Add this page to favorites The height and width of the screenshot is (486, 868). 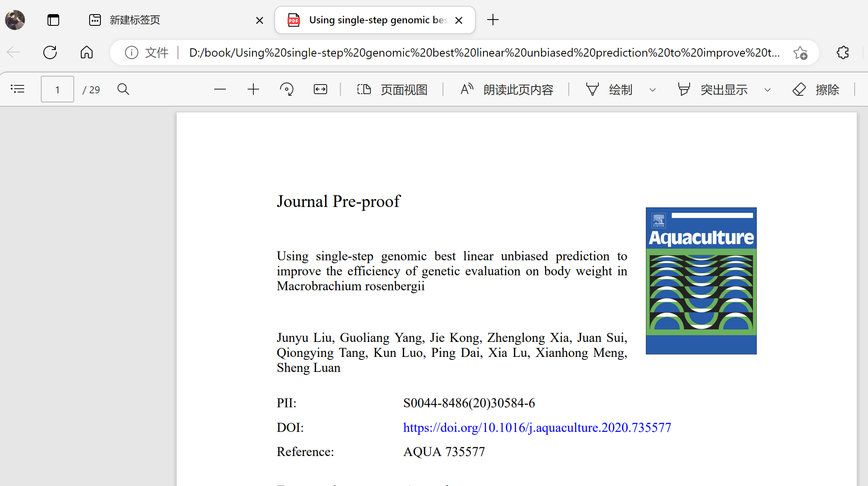[800, 52]
